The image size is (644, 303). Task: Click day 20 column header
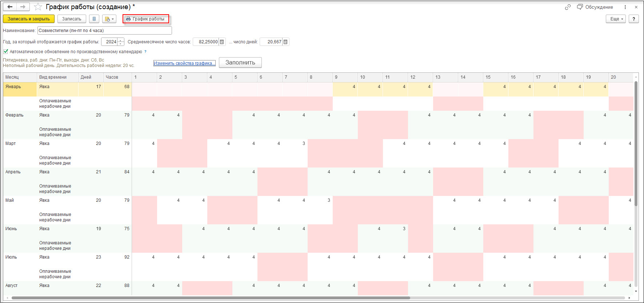621,77
